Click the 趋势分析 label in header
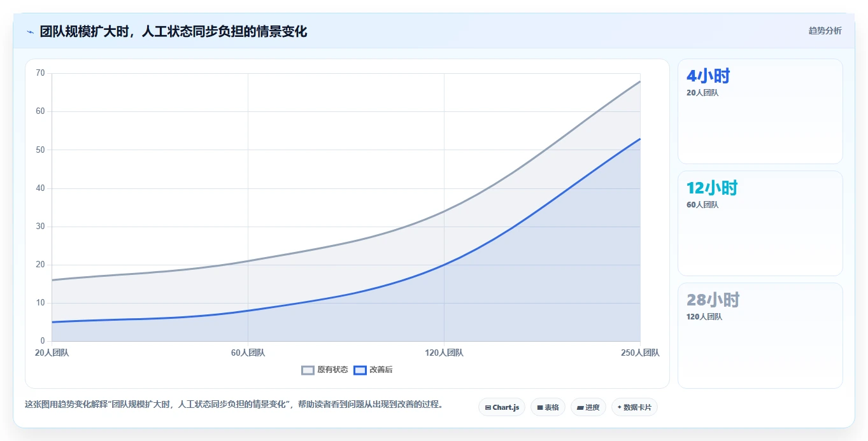 tap(825, 31)
